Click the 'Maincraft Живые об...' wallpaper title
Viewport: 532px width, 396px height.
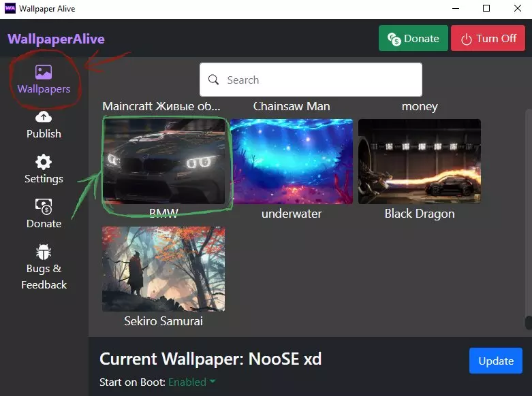(x=161, y=106)
